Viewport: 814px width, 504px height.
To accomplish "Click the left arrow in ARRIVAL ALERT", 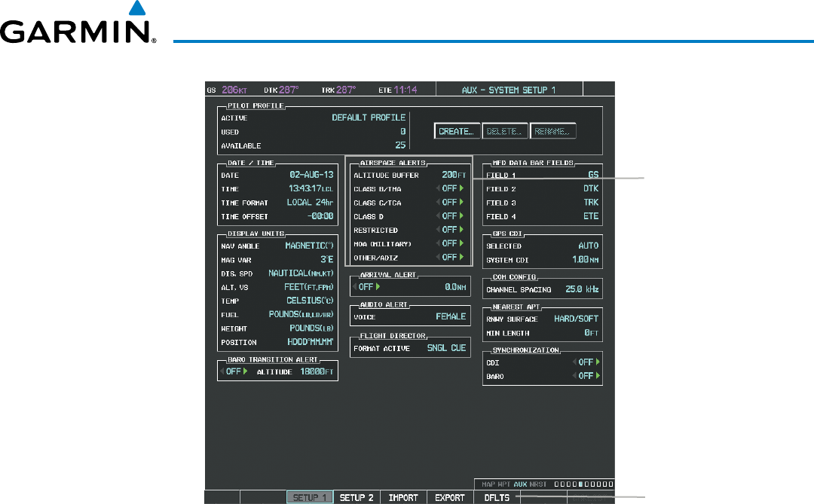I will 355,287.
